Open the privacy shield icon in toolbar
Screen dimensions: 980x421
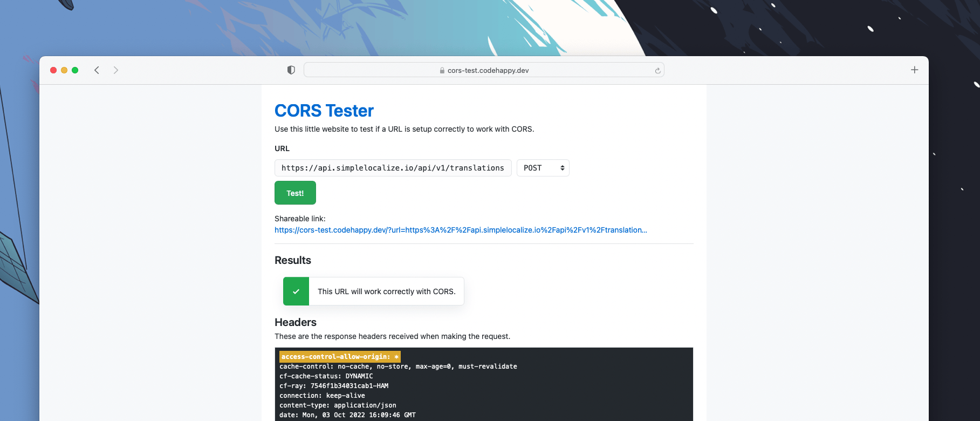point(291,70)
